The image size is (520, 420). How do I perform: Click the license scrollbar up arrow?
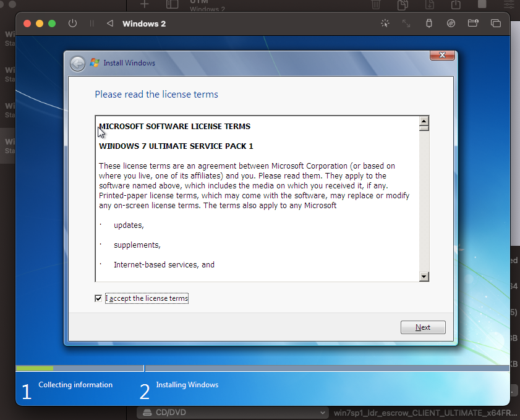pyautogui.click(x=424, y=121)
